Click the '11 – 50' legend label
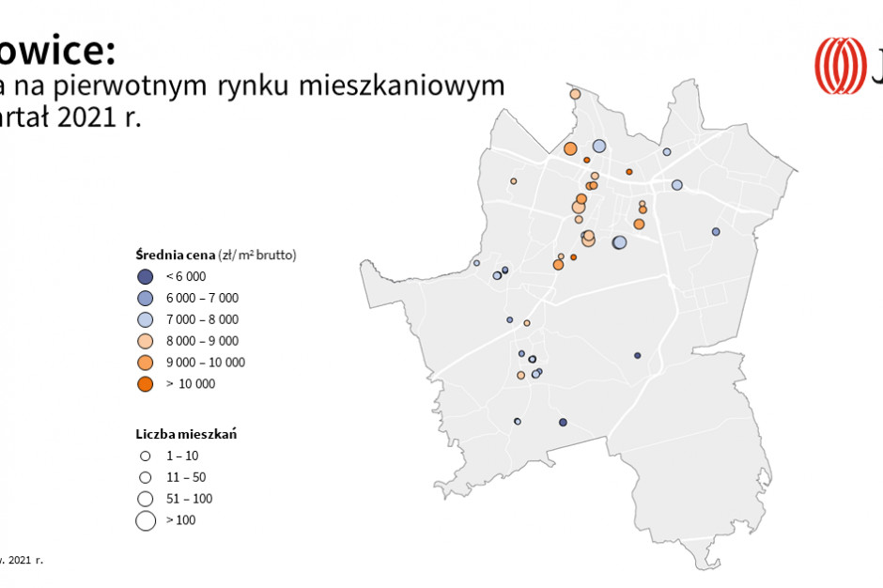 [x=186, y=477]
